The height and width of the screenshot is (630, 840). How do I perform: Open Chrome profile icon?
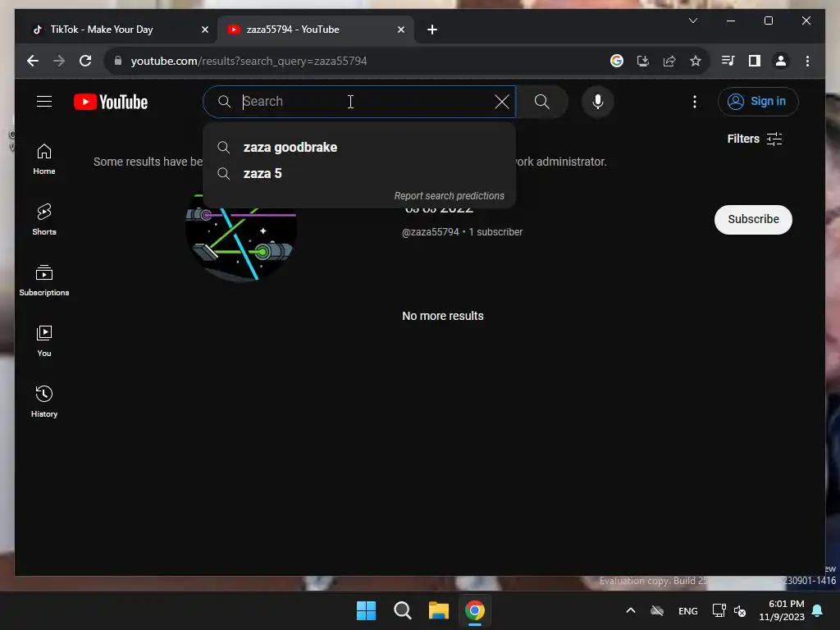tap(781, 61)
